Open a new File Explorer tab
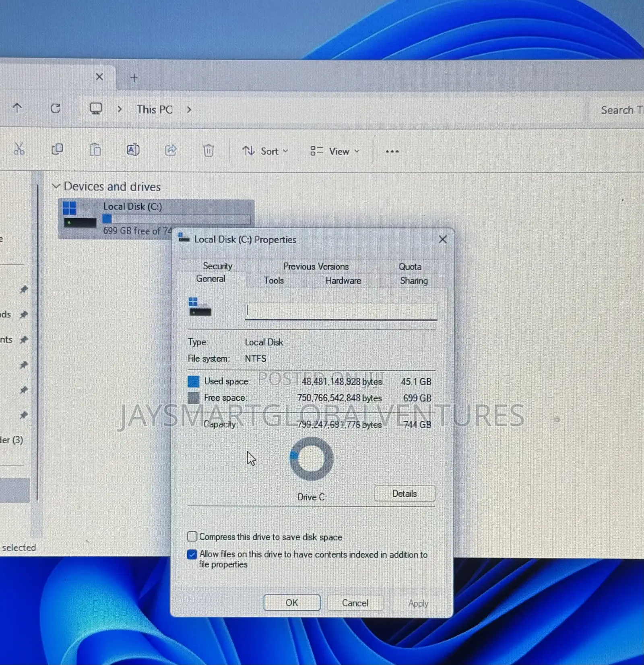This screenshot has height=665, width=644. 134,78
